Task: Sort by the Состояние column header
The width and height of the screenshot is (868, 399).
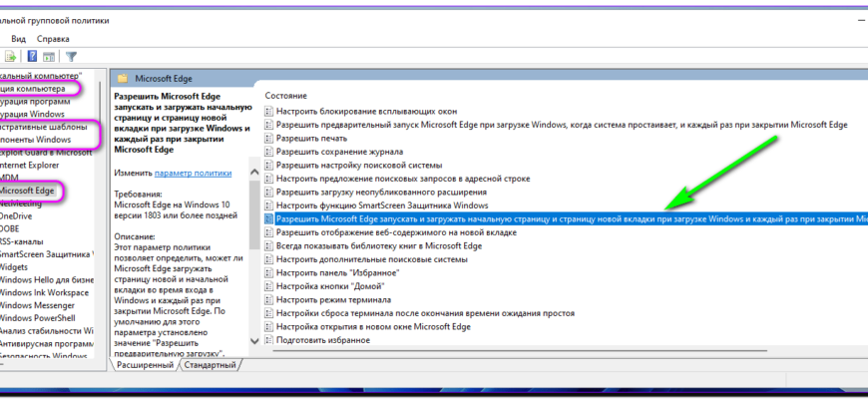Action: pos(285,96)
